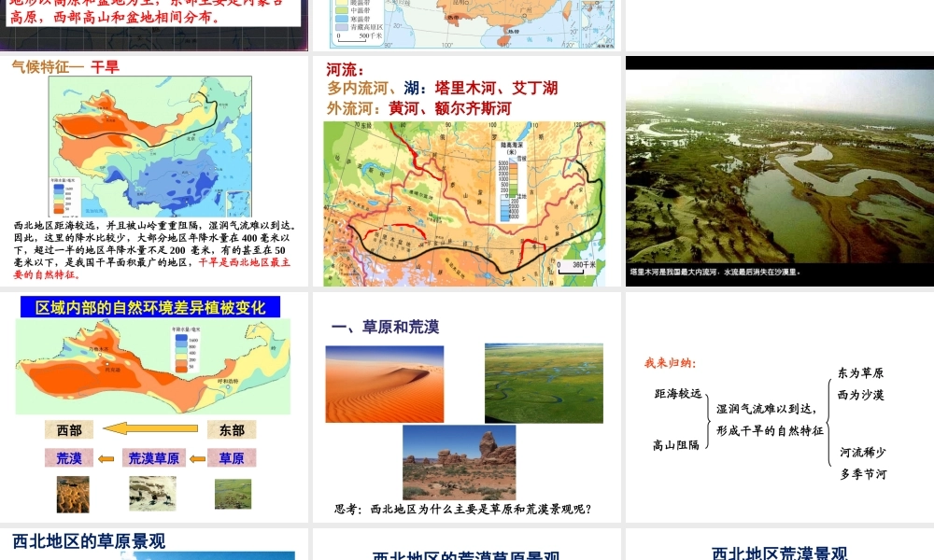Click the heading 西北地区的荒漠草原景观
The width and height of the screenshot is (934, 560).
click(x=466, y=556)
